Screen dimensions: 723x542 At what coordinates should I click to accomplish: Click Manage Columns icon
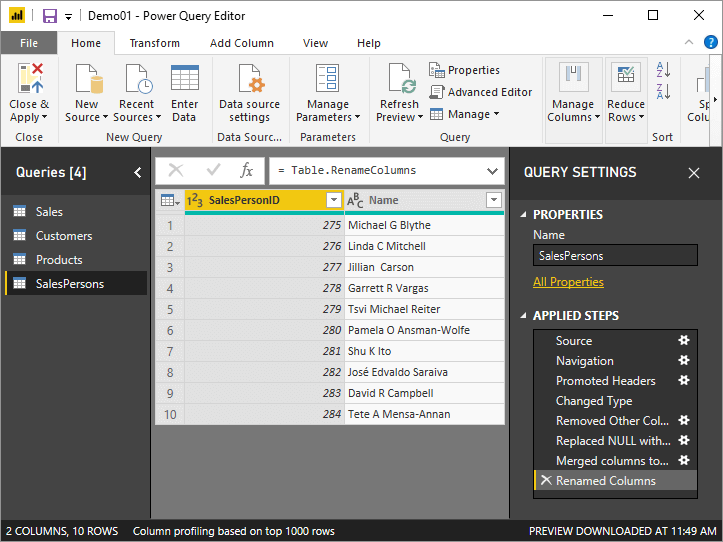pyautogui.click(x=574, y=77)
